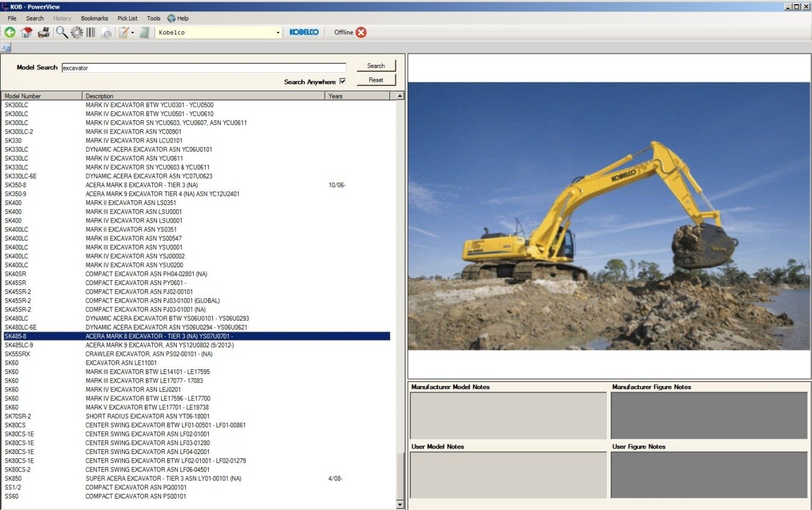Viewport: 812px width, 510px height.
Task: Select the SK330 Mark IV row
Action: (196, 141)
